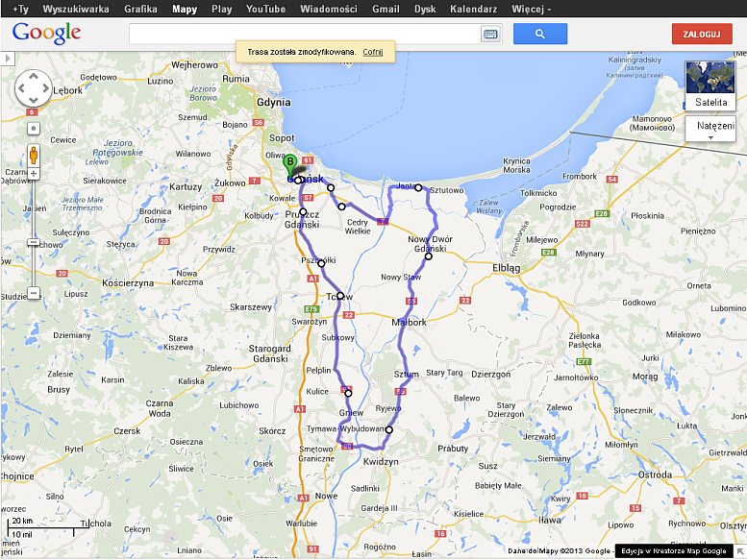Viewport: 747px width, 560px height.
Task: Open Gmail in the top bar
Action: tap(386, 9)
